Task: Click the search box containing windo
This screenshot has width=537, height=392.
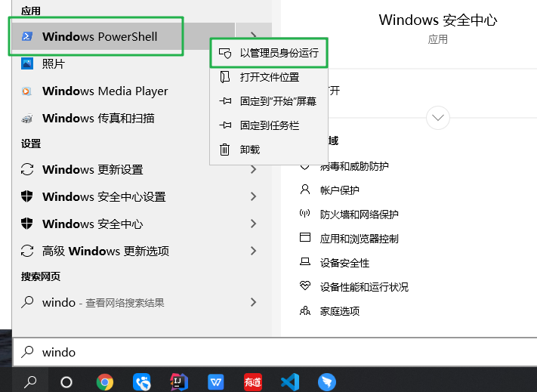Action: tap(275, 352)
